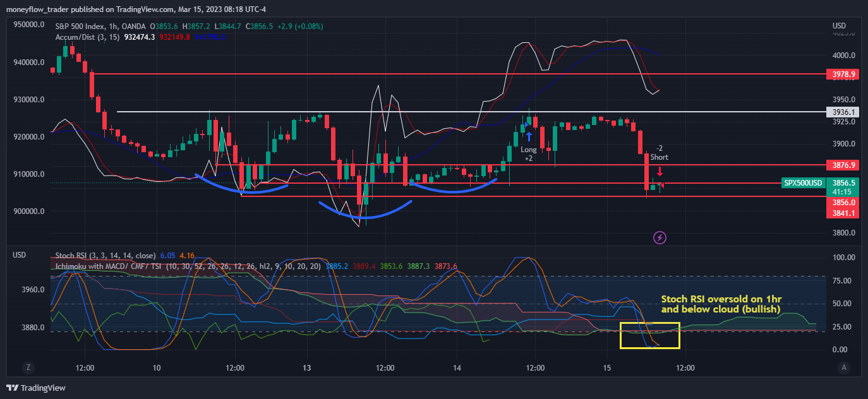Click the +2.9 (+0.08%) change value
Image resolution: width=868 pixels, height=399 pixels.
pos(300,27)
